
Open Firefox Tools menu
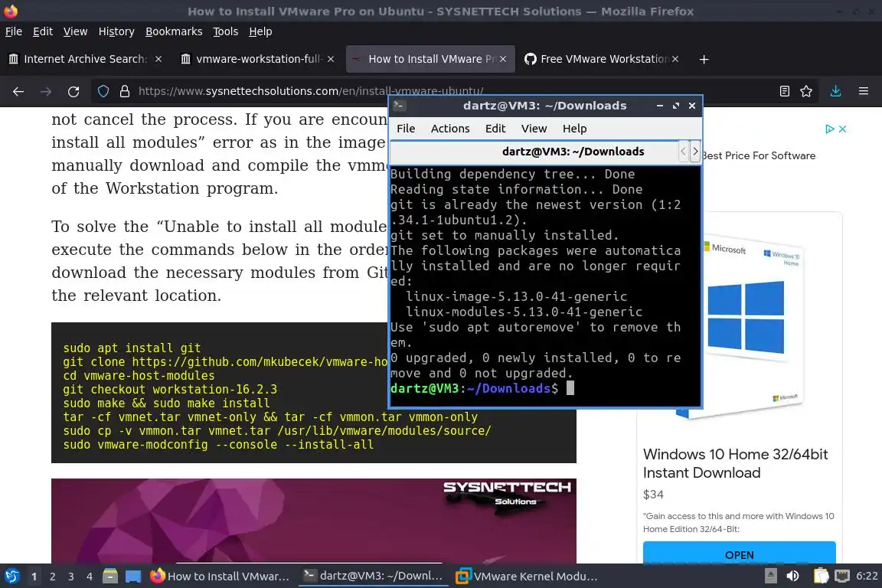coord(226,31)
